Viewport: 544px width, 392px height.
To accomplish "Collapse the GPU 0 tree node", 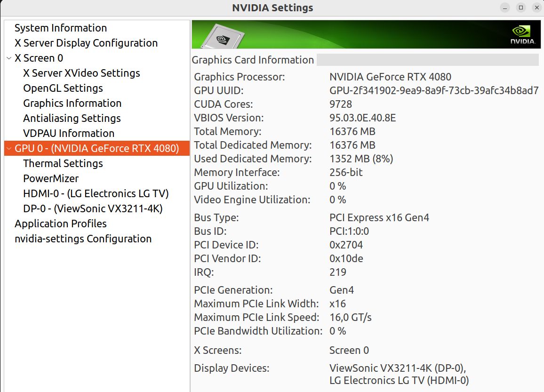I will [9, 149].
